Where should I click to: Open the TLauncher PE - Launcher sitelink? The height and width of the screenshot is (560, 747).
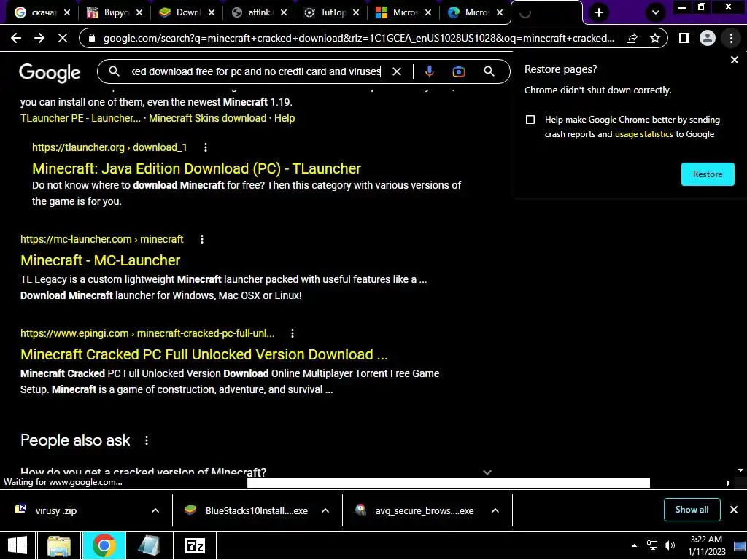(80, 118)
